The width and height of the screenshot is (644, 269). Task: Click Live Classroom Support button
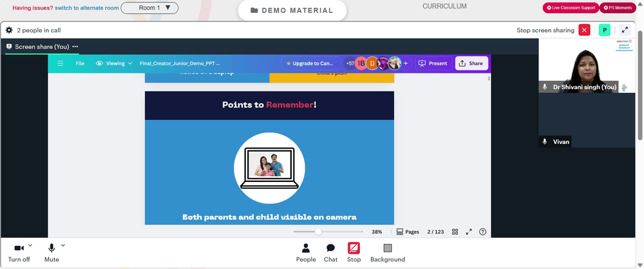coord(571,8)
